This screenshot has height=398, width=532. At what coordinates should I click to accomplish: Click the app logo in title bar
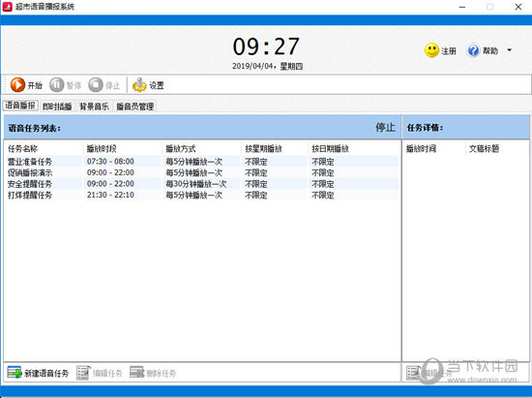7,7
